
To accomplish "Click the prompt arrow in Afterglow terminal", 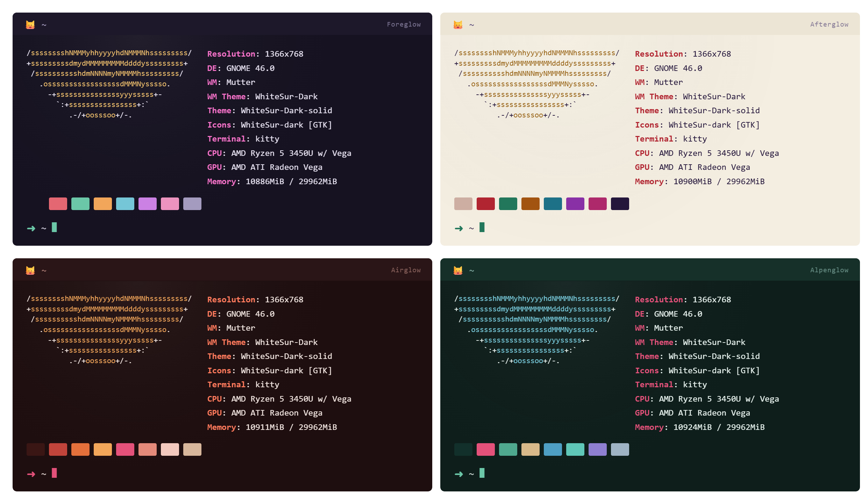I will coord(459,229).
